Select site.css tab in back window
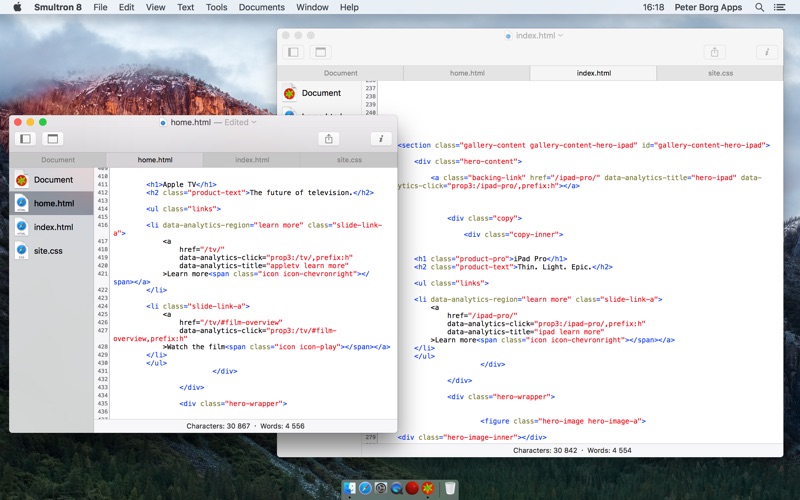 [720, 73]
